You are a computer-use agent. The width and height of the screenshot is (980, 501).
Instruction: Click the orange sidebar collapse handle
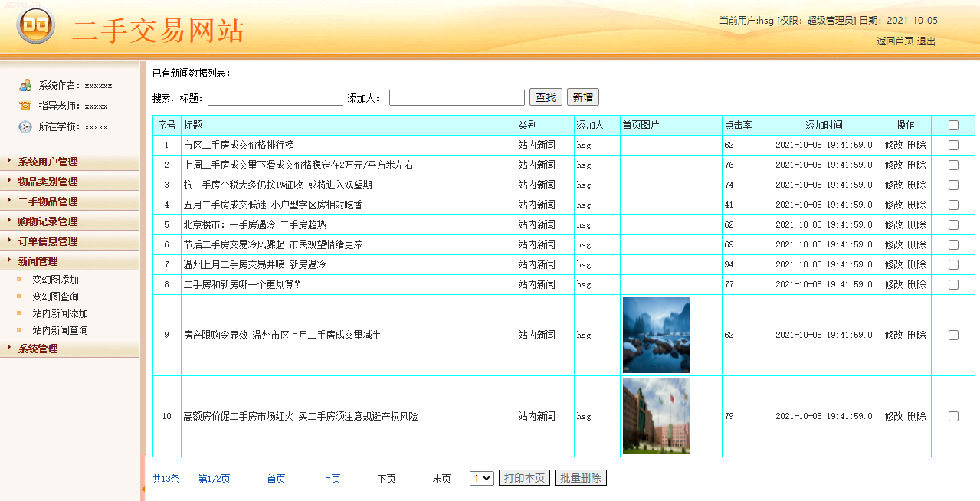pyautogui.click(x=143, y=475)
